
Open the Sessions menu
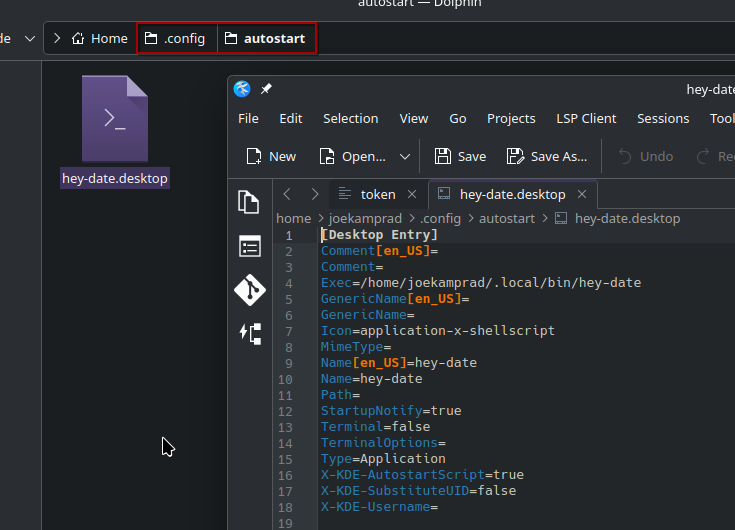point(663,119)
